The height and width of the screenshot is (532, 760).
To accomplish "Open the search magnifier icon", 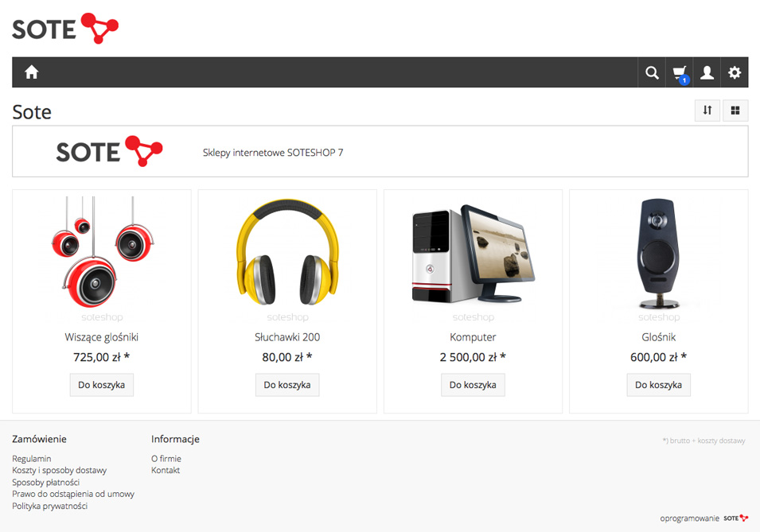I will 652,72.
